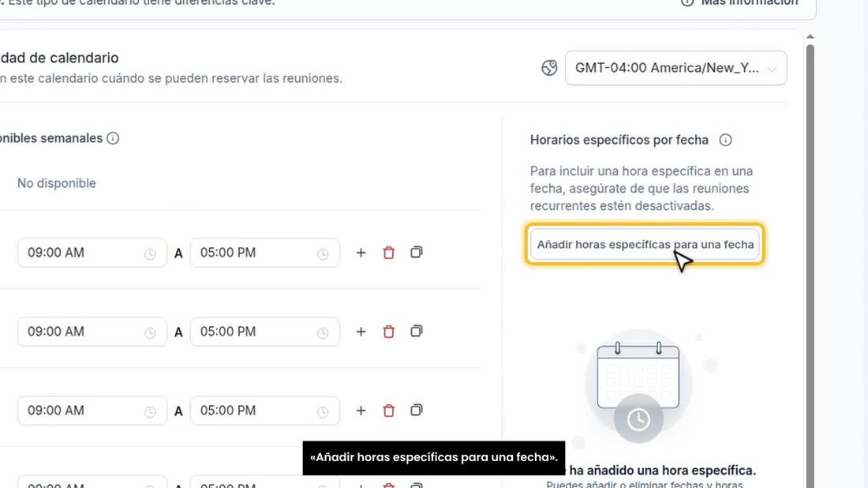Open 05:00 PM end time in first time row
Screen dimensions: 868x488
coord(264,253)
